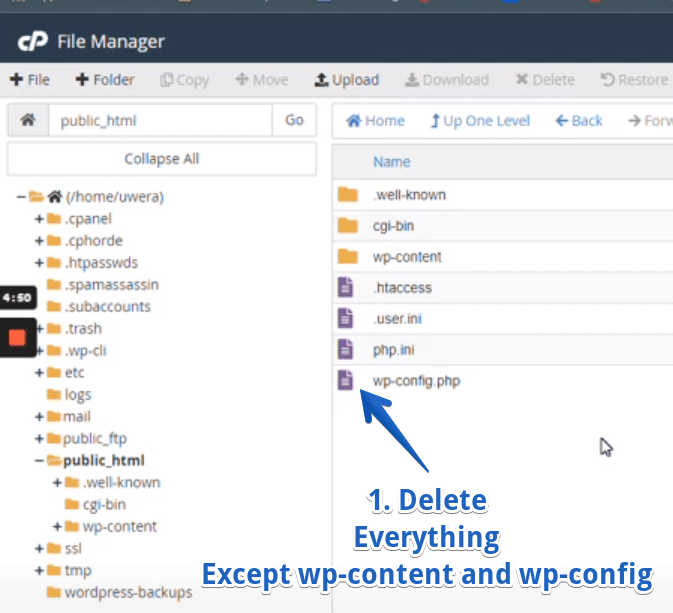Viewport: 673px width, 613px height.
Task: Click the Move toolbar button
Action: pyautogui.click(x=262, y=80)
